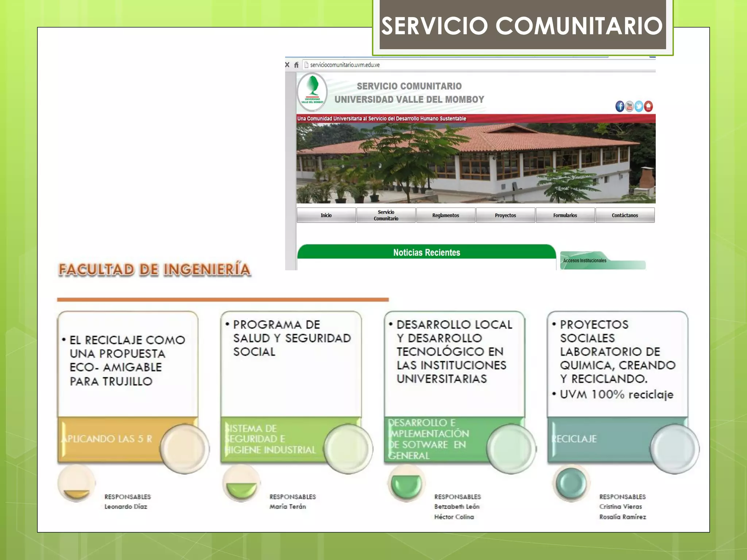Screen dimensions: 747x560
Task: Open the Proyectos menu tab
Action: pyautogui.click(x=506, y=215)
